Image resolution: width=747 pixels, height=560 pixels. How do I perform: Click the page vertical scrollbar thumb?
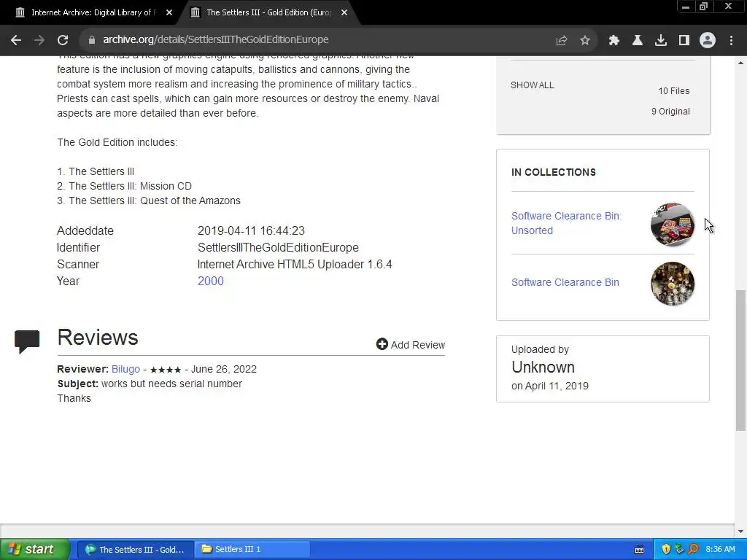coord(741,360)
